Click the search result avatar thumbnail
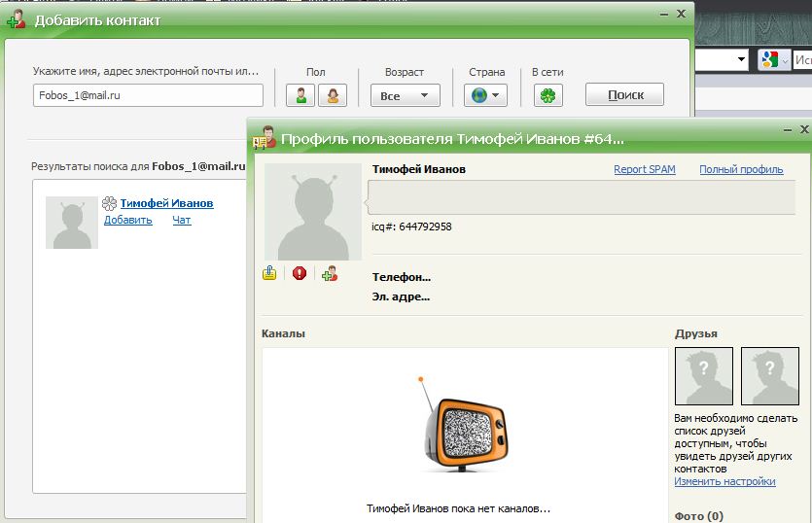Viewport: 812px width, 523px height. 71,223
